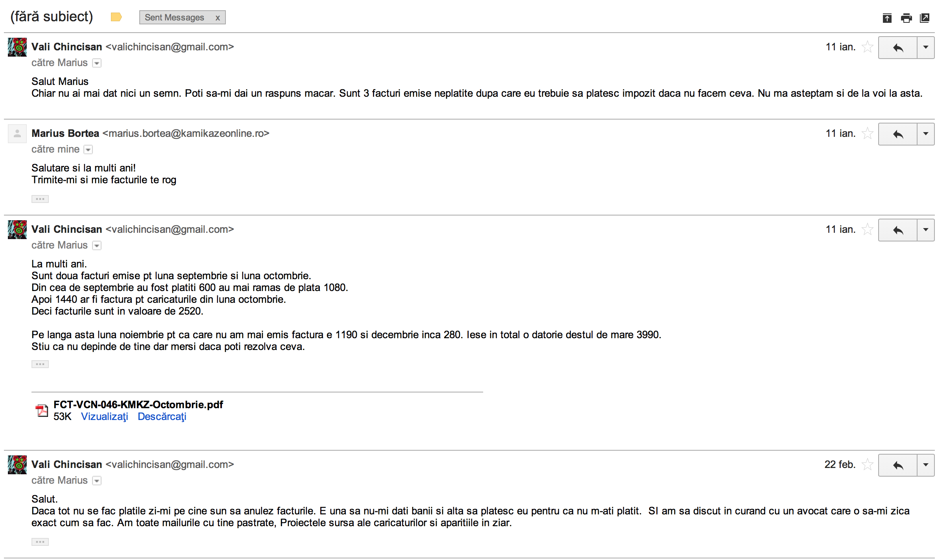This screenshot has width=949, height=560.
Task: Click the collapse-all messages icon
Action: pos(887,18)
